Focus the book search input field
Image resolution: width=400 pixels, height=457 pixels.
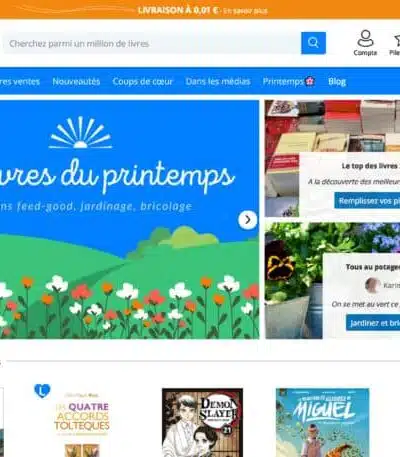point(152,43)
